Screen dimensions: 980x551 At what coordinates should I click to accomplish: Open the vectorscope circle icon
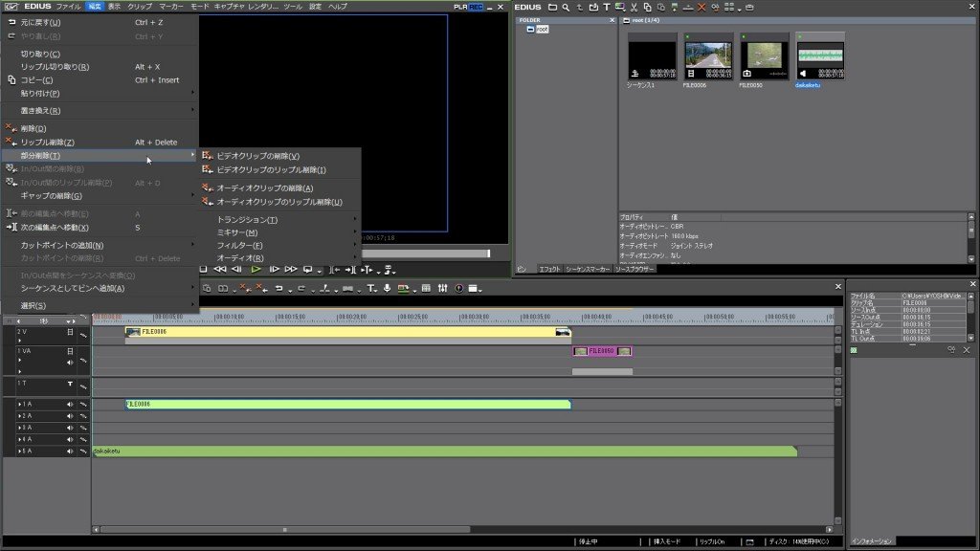click(x=458, y=288)
